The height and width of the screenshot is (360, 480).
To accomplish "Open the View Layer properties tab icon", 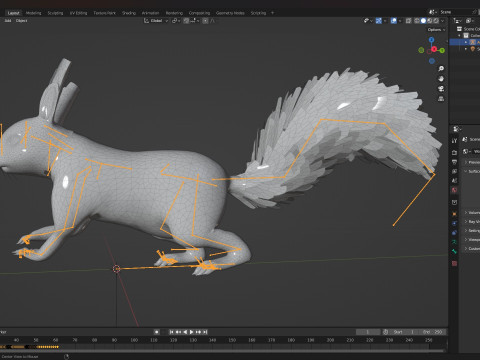I will 454,171.
